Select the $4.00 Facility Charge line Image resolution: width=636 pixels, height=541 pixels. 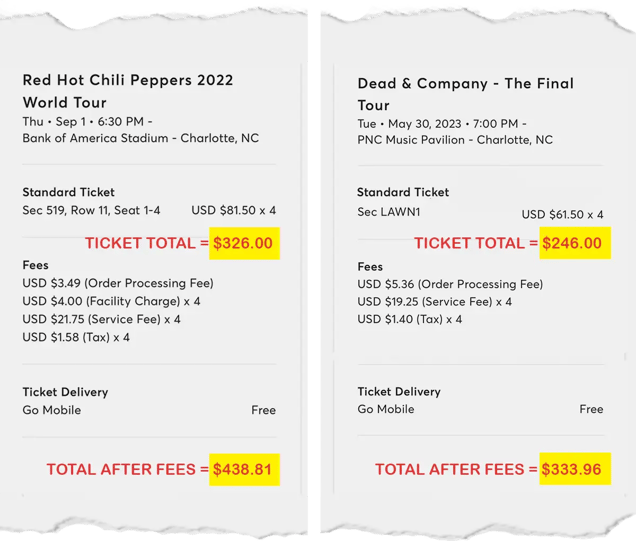click(111, 301)
